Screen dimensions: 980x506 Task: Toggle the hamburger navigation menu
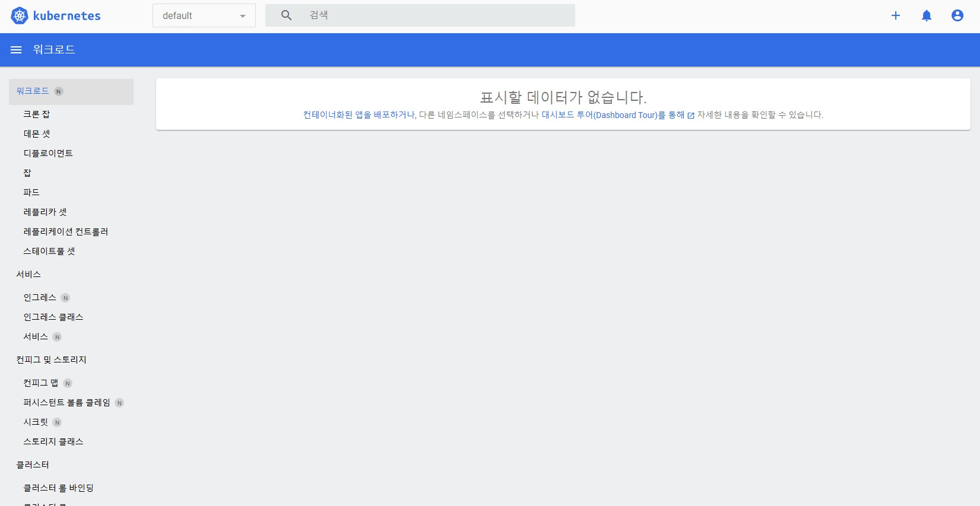click(16, 50)
